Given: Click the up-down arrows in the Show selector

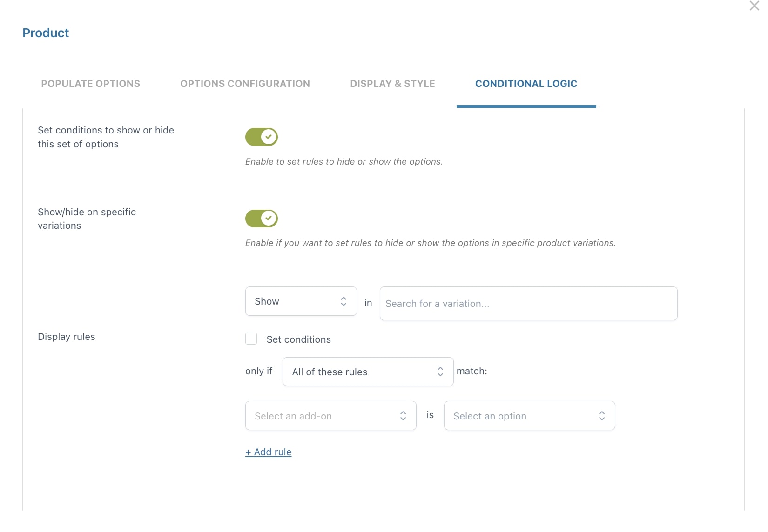Looking at the screenshot, I should point(344,301).
